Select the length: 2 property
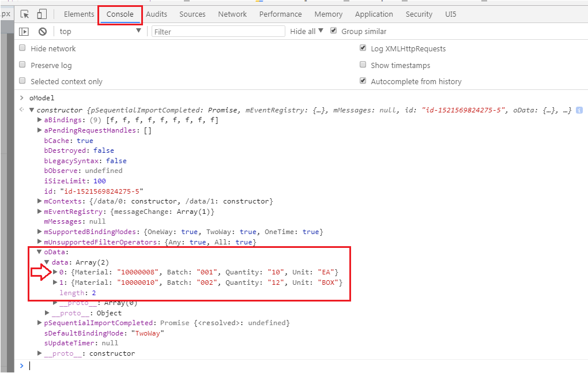Viewport: 588px width, 373px height. coord(78,293)
